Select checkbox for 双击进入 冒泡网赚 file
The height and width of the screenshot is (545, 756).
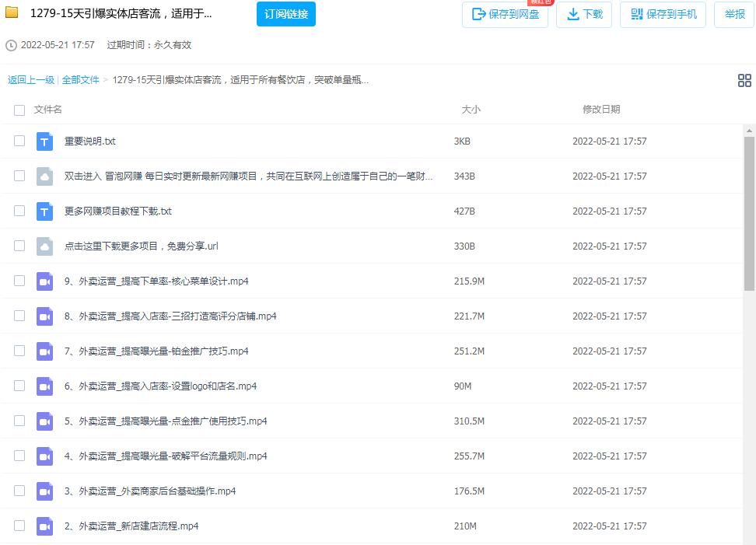pyautogui.click(x=19, y=176)
